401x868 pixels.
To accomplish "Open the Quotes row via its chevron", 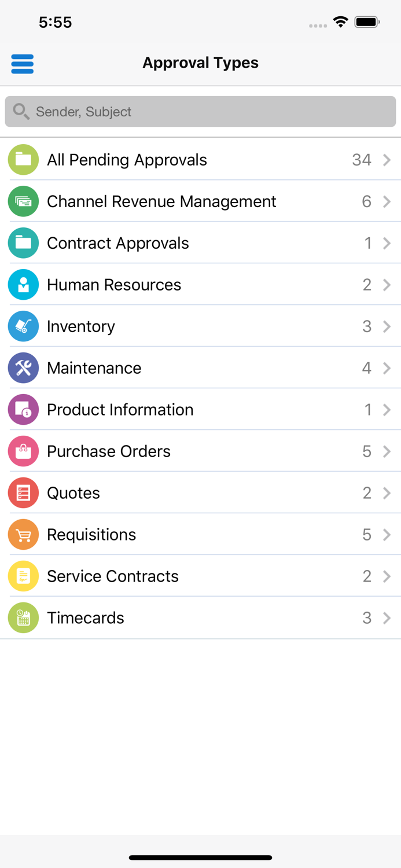I will pyautogui.click(x=387, y=492).
